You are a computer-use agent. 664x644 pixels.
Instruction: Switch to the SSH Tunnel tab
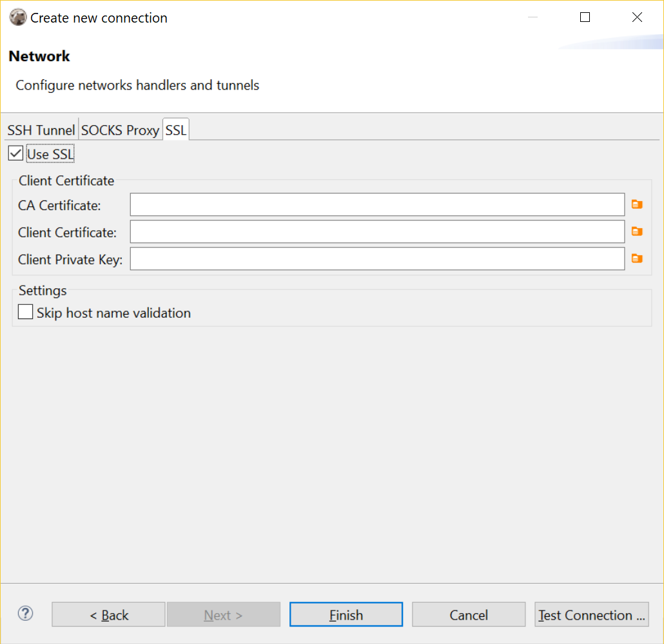tap(41, 130)
